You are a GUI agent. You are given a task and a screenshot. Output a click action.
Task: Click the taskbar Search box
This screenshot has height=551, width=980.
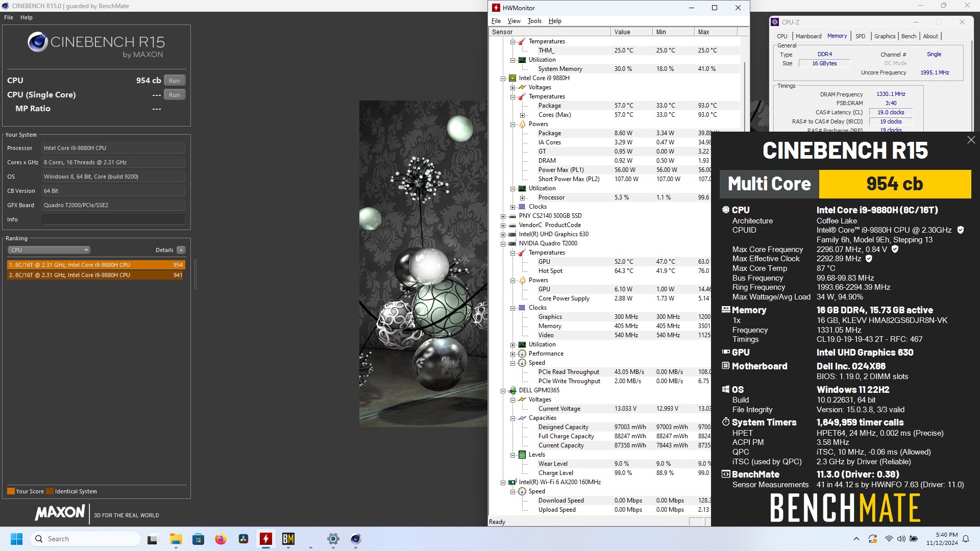tap(85, 539)
